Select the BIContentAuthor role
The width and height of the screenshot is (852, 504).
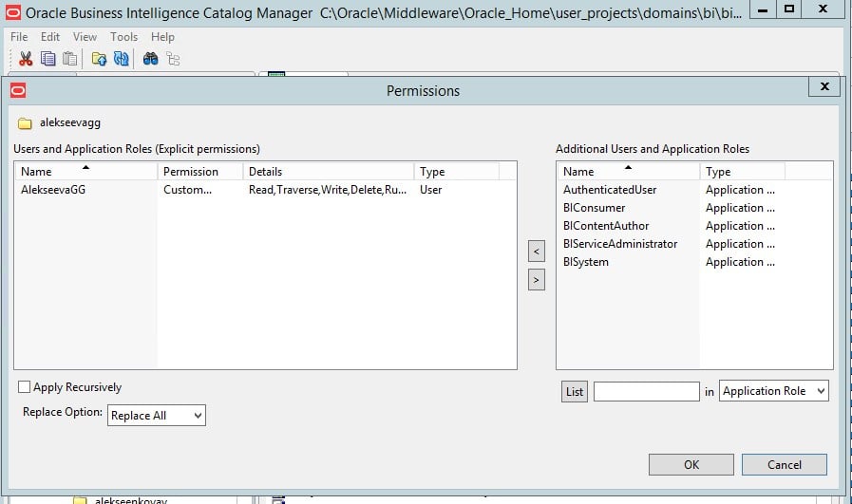tap(606, 225)
